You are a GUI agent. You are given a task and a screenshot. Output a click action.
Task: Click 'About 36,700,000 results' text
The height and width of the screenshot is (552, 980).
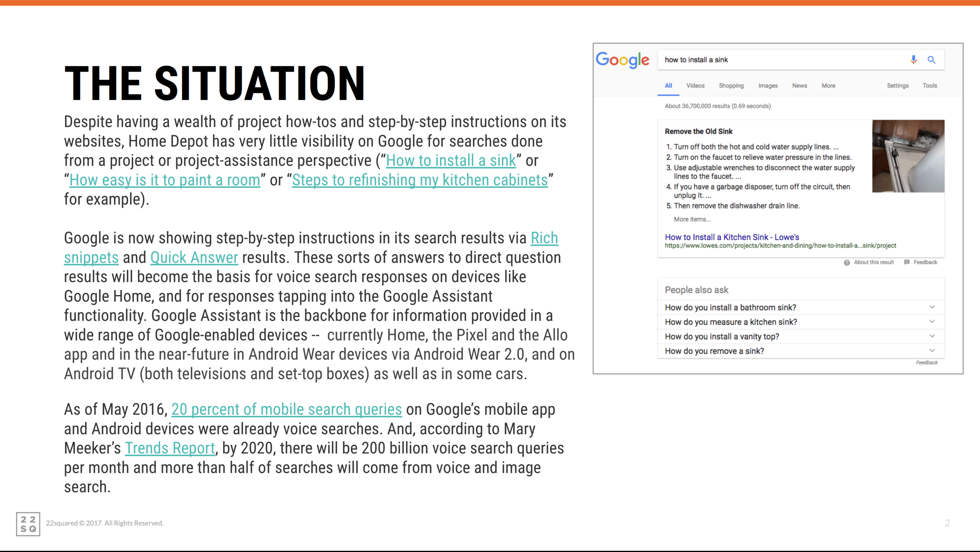(717, 106)
